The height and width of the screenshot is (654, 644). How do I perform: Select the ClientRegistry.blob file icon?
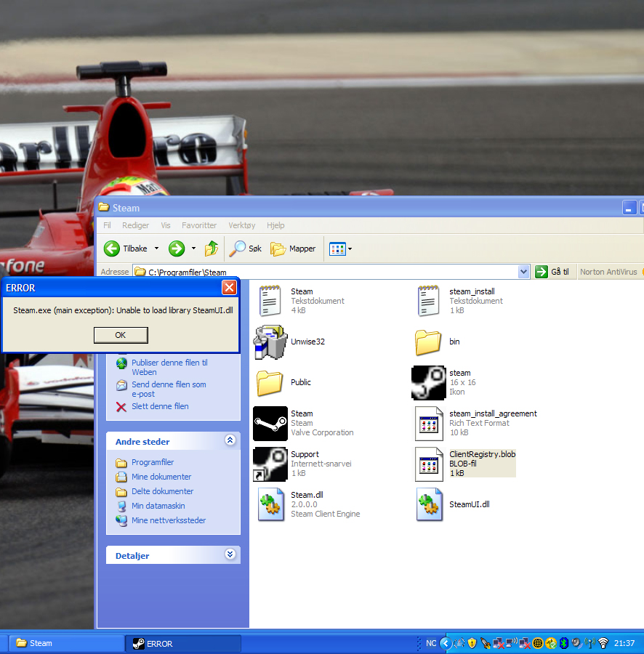tap(429, 464)
